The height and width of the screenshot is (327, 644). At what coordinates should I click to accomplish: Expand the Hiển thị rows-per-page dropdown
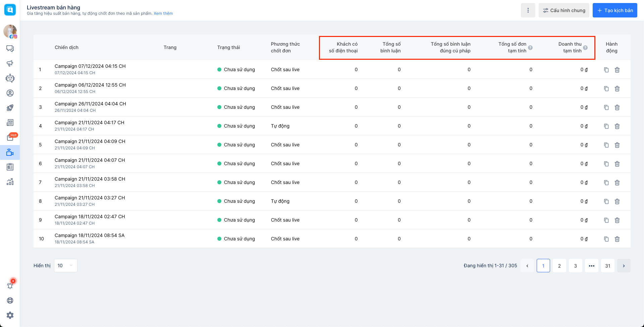point(65,266)
